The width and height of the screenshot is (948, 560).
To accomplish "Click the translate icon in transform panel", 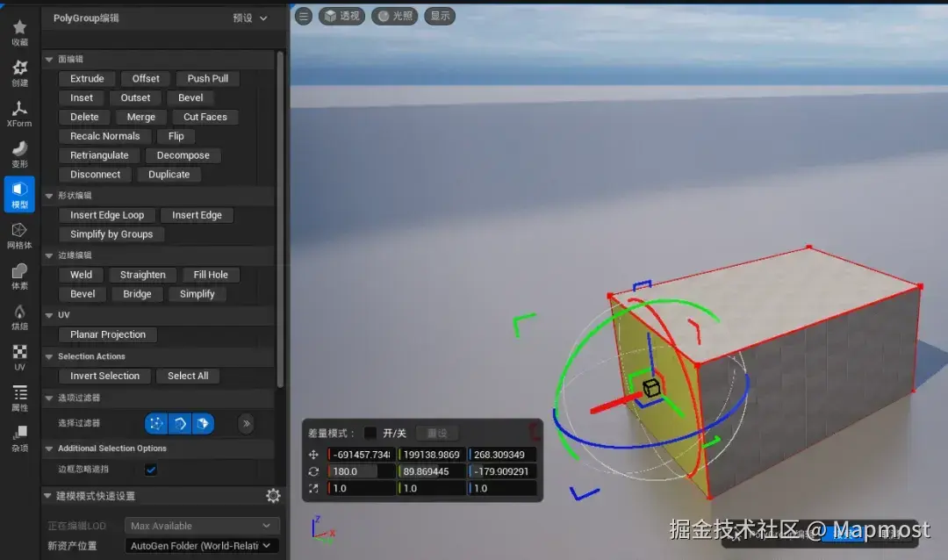I will (313, 454).
